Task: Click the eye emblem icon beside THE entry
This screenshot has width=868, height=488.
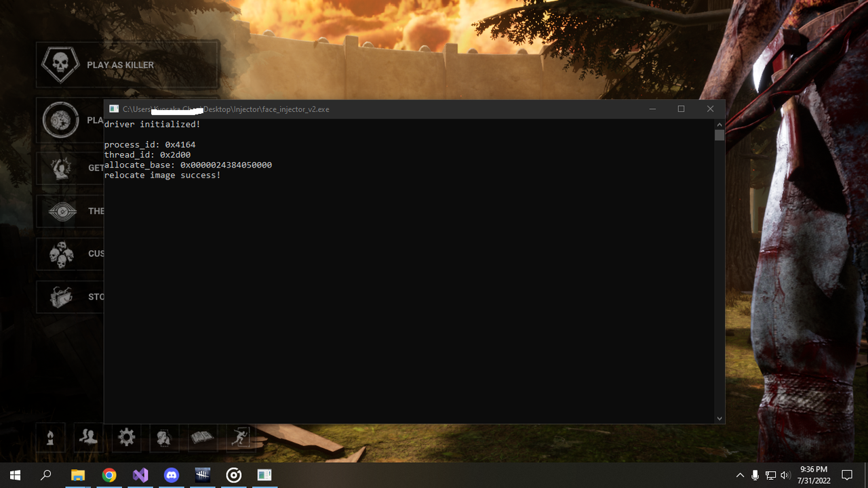Action: pyautogui.click(x=62, y=211)
